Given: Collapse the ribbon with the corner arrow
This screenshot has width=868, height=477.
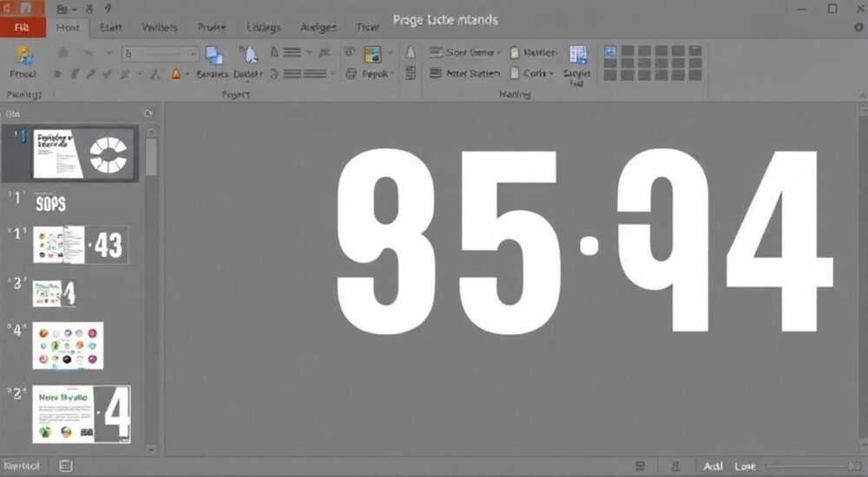Looking at the screenshot, I should tap(863, 95).
